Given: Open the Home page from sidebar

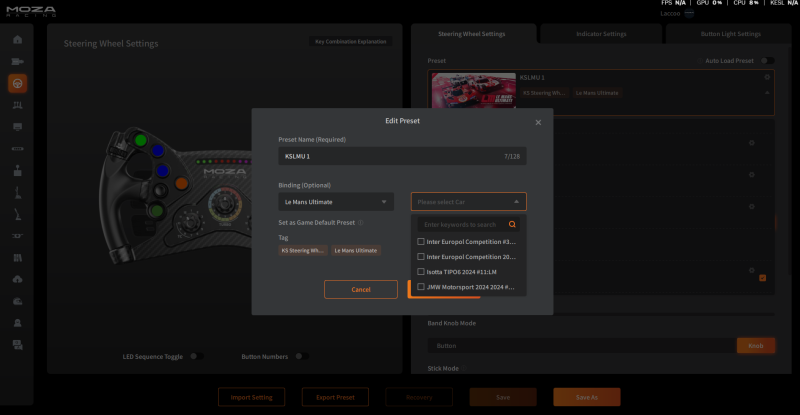Looking at the screenshot, I should click(17, 40).
